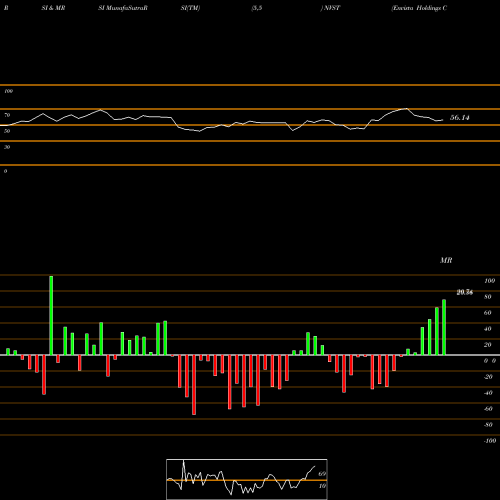
Task: Click the 0 label below RSI panel
Action: pyautogui.click(x=5, y=171)
